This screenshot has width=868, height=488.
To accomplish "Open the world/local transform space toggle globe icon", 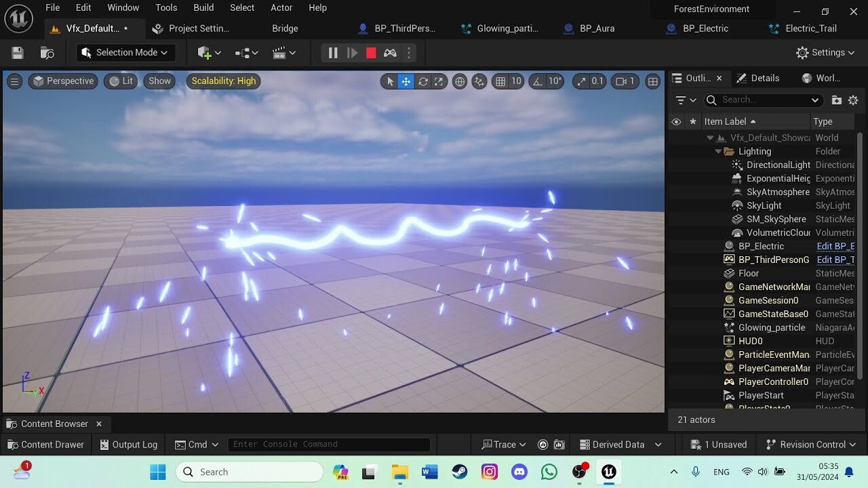I will (x=460, y=81).
